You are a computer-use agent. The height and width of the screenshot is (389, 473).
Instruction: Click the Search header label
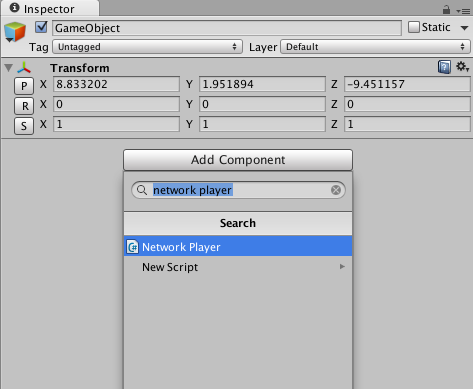238,223
